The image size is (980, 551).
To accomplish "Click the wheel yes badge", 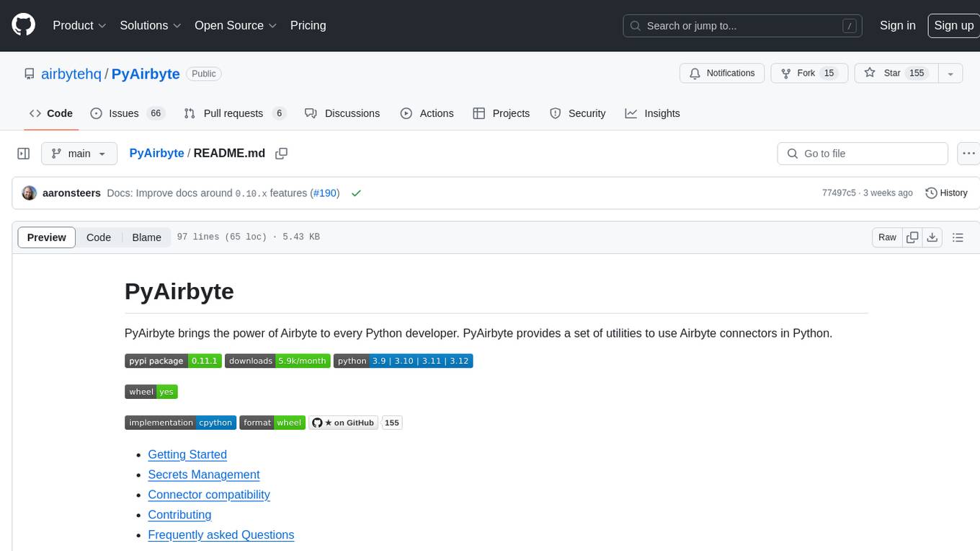I will (x=151, y=392).
